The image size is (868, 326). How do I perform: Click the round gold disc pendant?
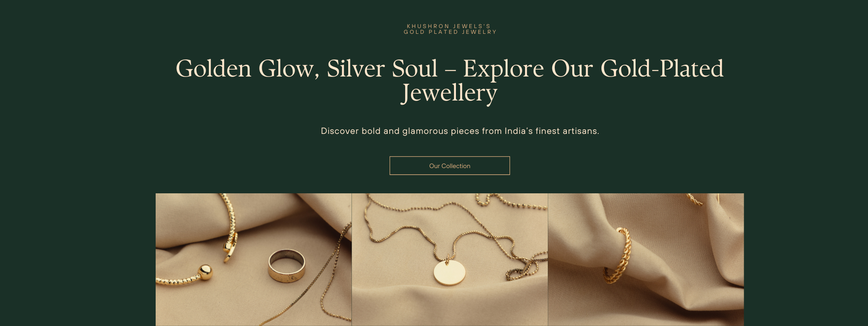pyautogui.click(x=449, y=272)
